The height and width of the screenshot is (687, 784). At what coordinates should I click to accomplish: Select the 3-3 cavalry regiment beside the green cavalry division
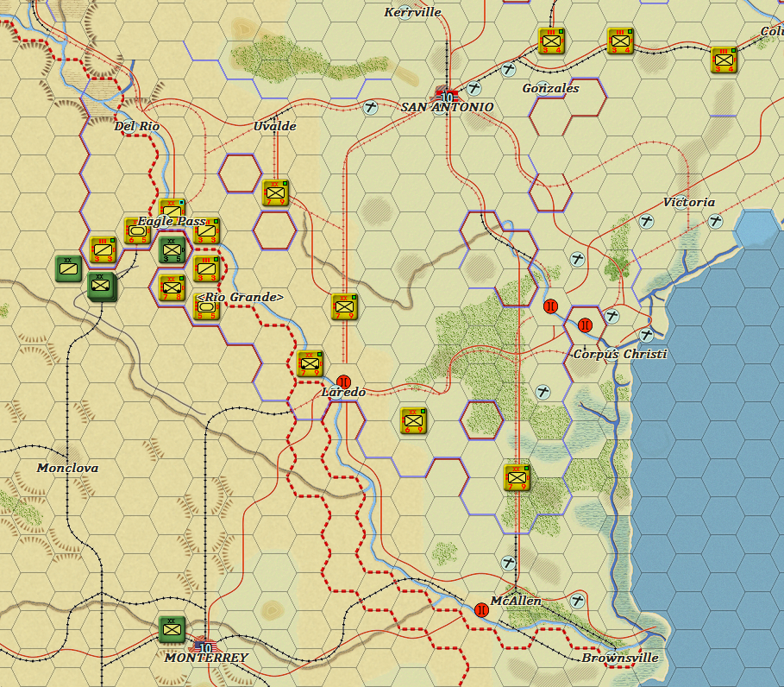103,250
